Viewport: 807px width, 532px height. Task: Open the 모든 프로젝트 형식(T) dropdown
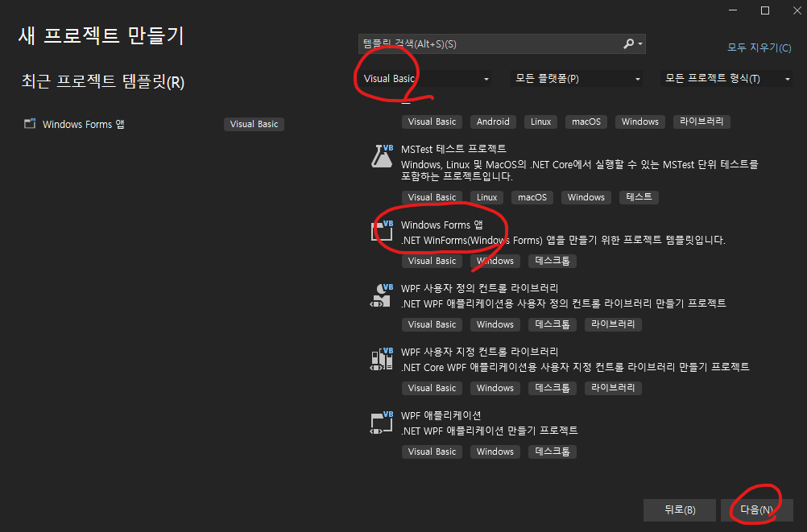click(726, 79)
